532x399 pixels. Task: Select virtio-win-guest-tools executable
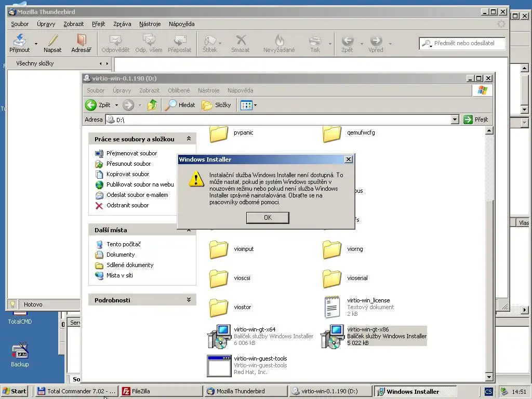coord(247,365)
